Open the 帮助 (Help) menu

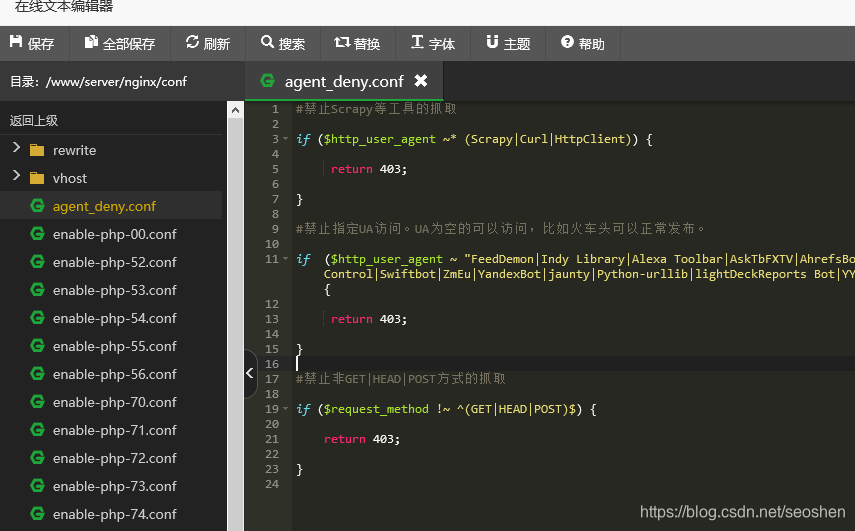(583, 44)
